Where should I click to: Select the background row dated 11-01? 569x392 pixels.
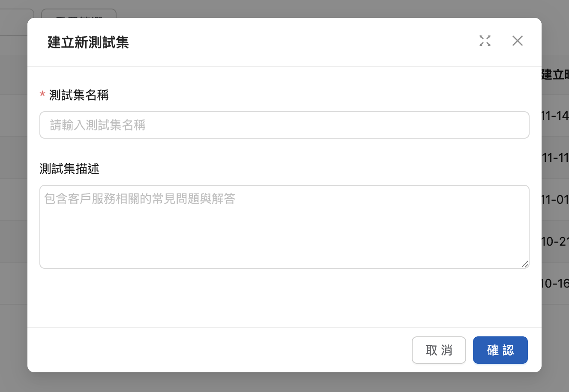pyautogui.click(x=555, y=199)
